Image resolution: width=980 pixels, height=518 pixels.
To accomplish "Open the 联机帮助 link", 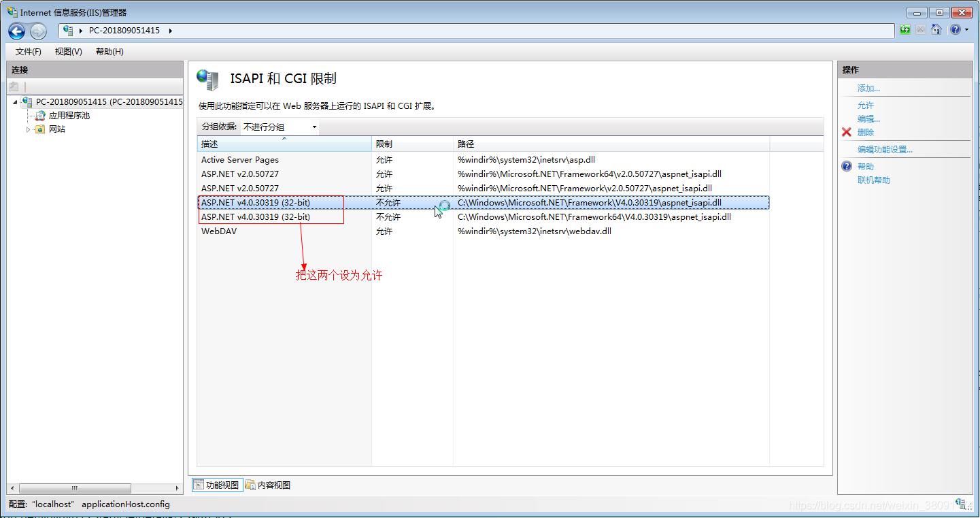I will [874, 180].
